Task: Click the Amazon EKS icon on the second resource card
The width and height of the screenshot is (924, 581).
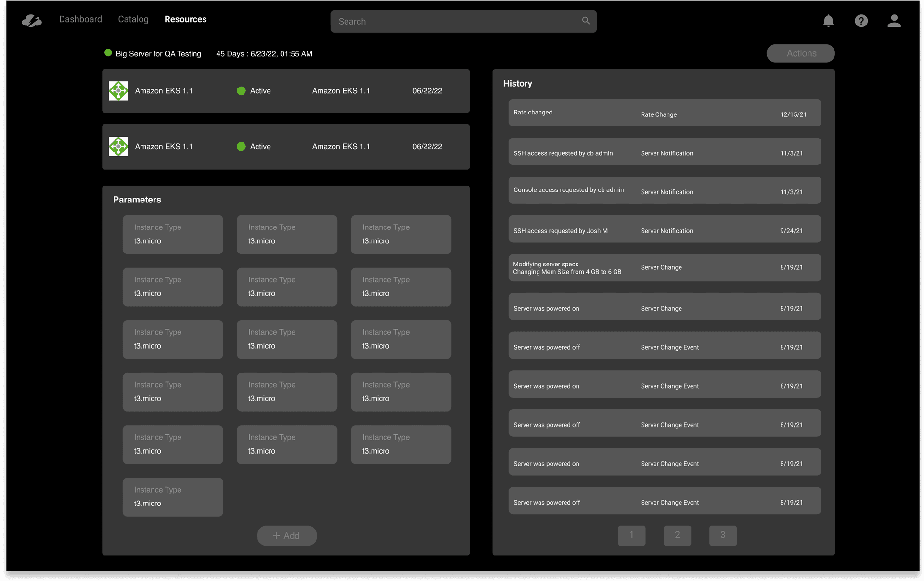Action: 118,146
